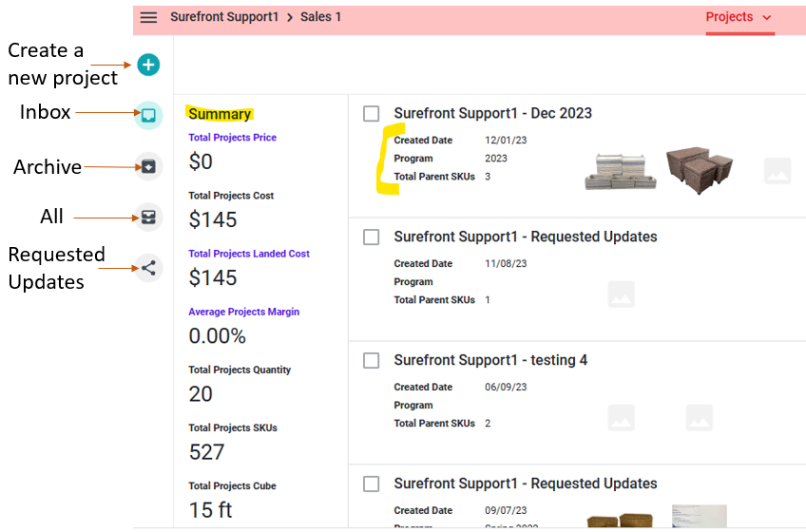Click placeholder image icon in Dec 2023 project
The height and width of the screenshot is (532, 806).
(777, 171)
